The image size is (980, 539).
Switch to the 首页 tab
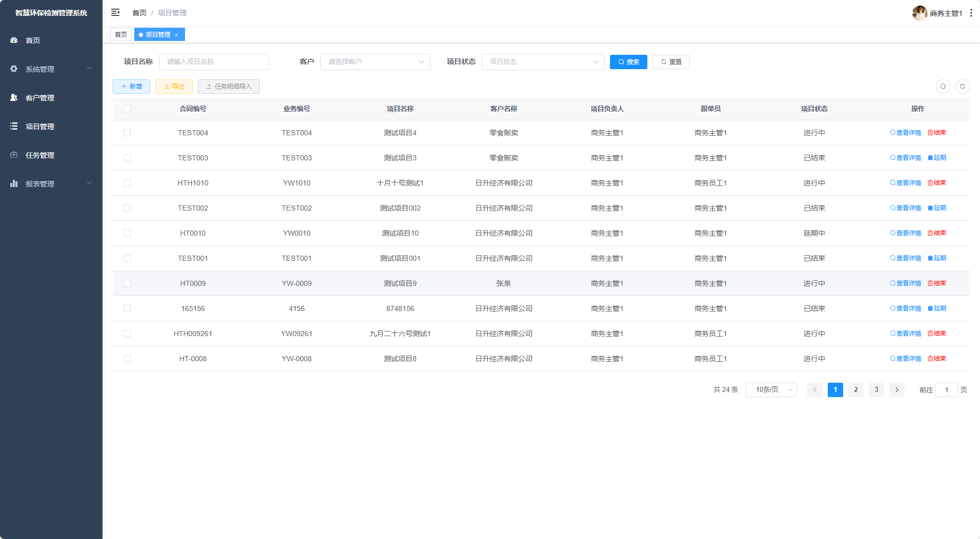121,34
